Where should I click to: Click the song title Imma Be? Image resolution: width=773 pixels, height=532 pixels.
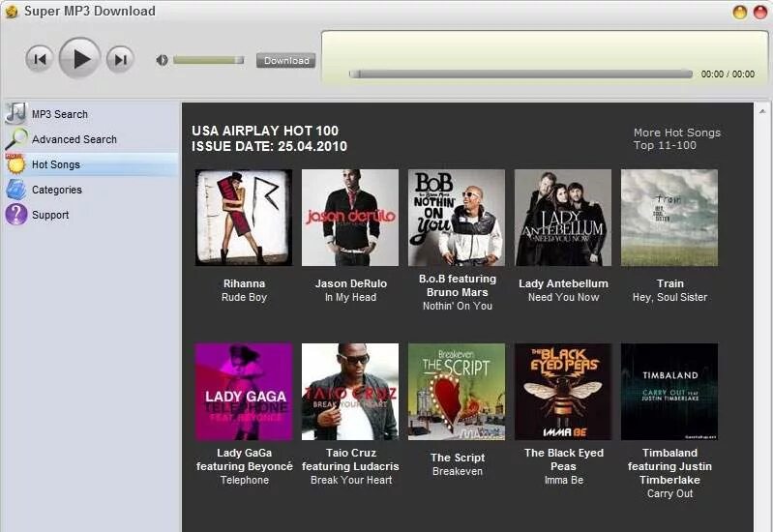pyautogui.click(x=564, y=480)
